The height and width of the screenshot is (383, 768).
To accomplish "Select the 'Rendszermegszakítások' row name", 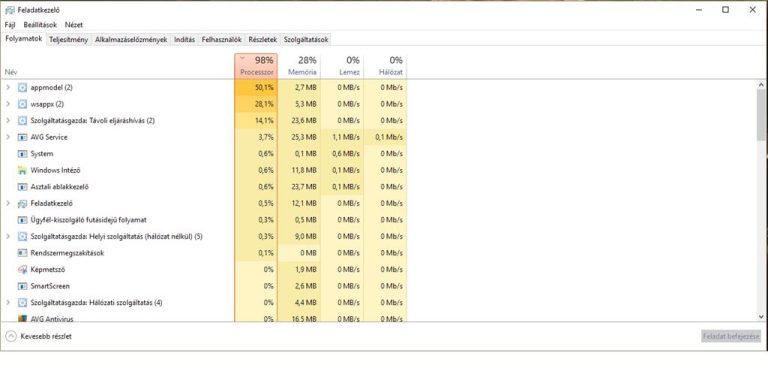I will coord(67,253).
